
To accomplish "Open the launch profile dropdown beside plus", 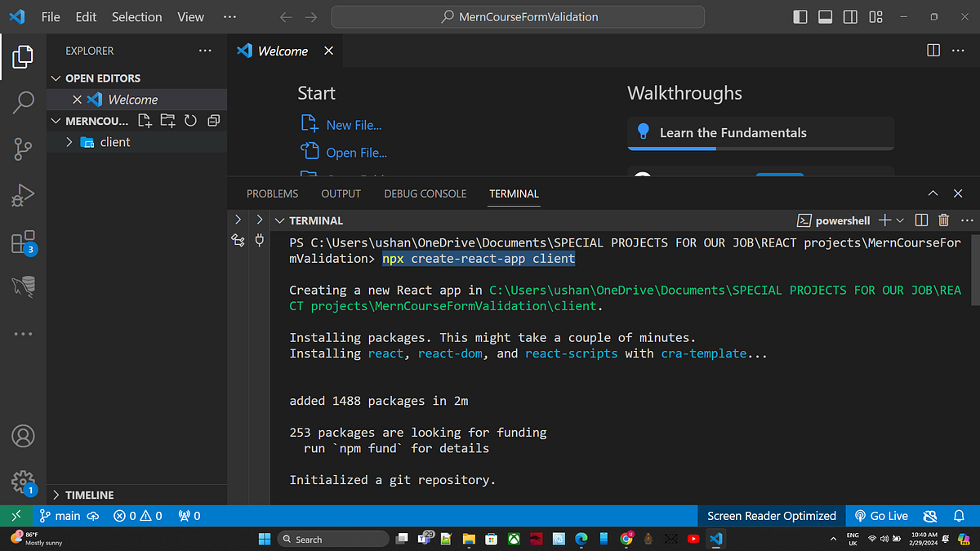I will pos(900,220).
